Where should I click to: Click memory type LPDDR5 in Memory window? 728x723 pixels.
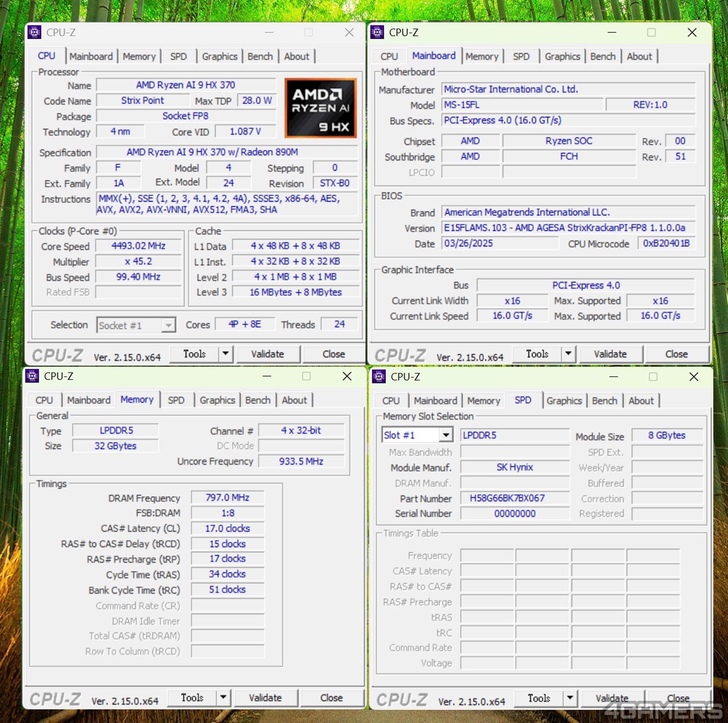point(116,430)
